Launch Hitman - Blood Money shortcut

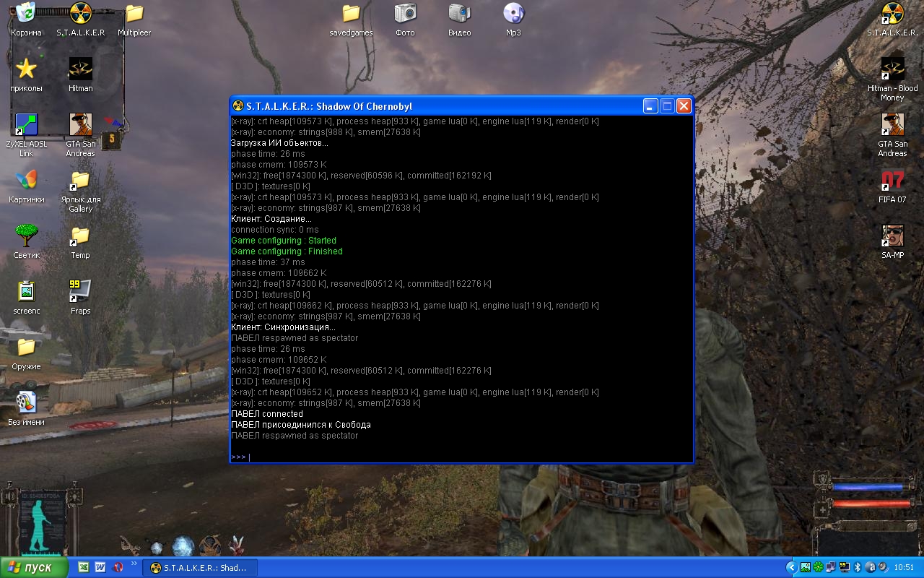892,79
